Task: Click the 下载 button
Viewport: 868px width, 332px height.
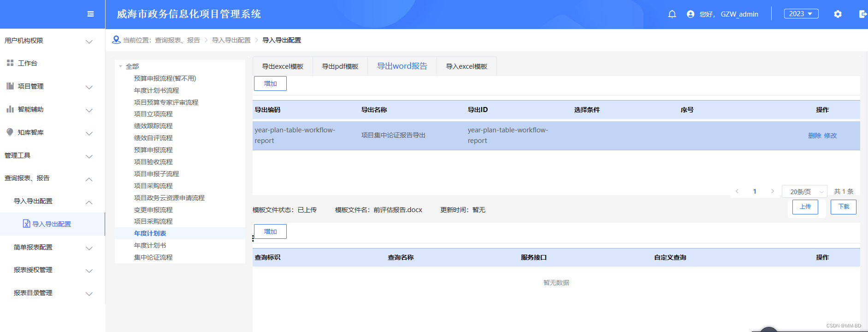Action: [x=844, y=207]
